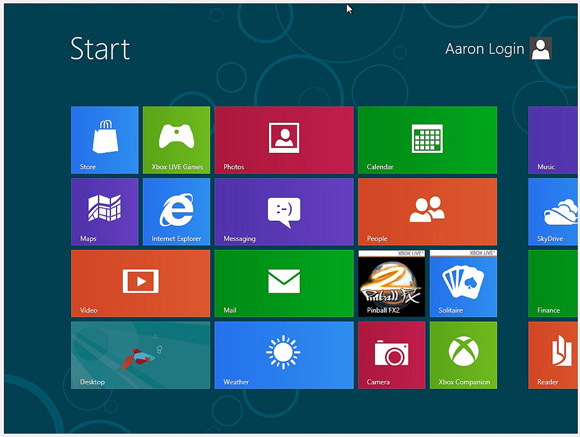
Task: Launch Xbox LIVE Games tile
Action: point(176,140)
